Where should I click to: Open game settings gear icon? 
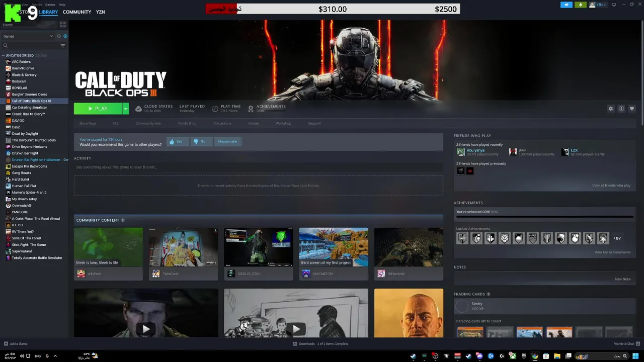tap(611, 109)
